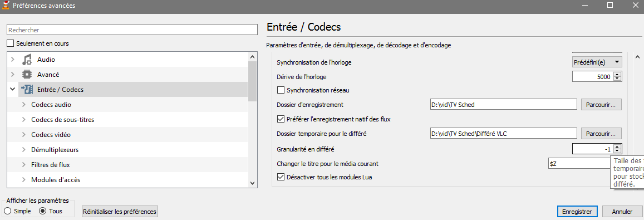Click the Audio category music note icon
The height and width of the screenshot is (220, 644).
tap(27, 60)
